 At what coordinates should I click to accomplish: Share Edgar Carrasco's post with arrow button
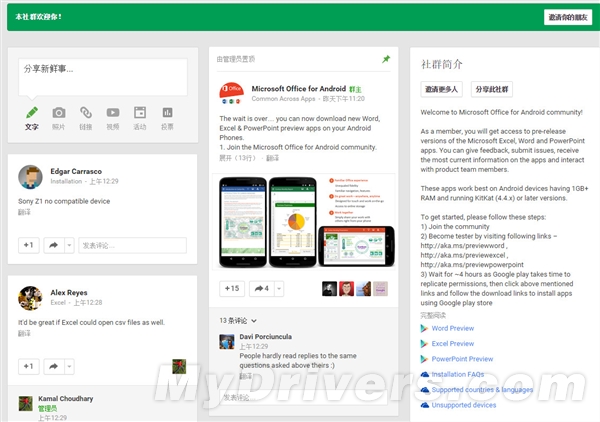pyautogui.click(x=54, y=245)
